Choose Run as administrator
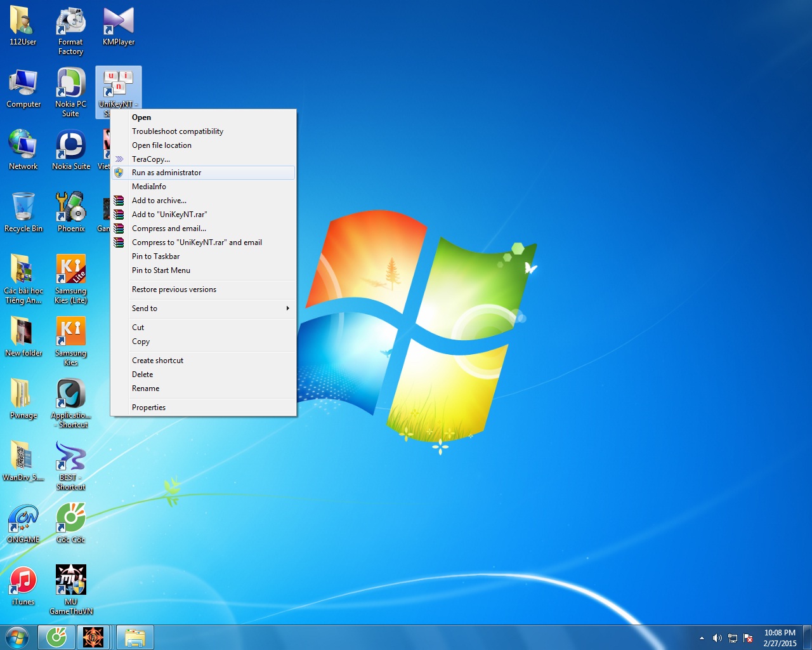812x650 pixels. (203, 173)
